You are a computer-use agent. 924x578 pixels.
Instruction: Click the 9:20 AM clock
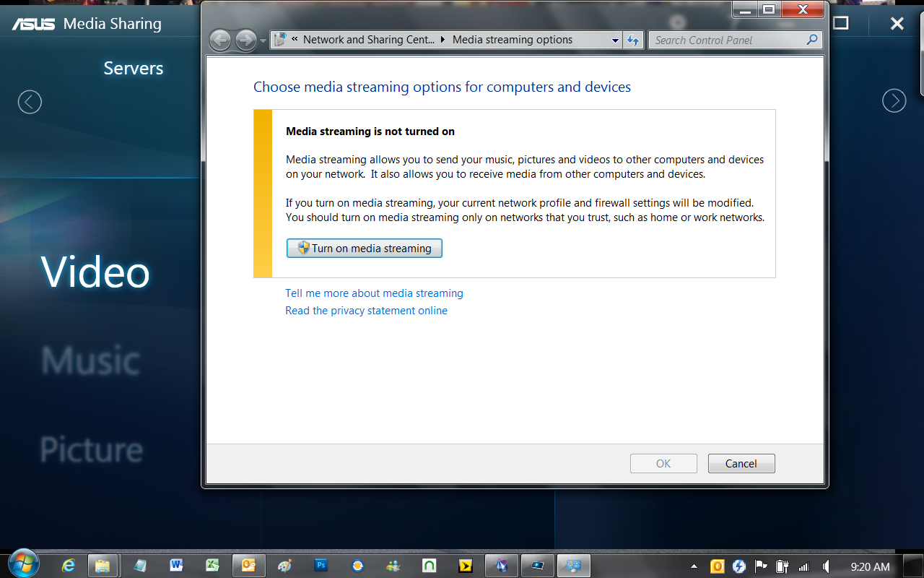[870, 567]
